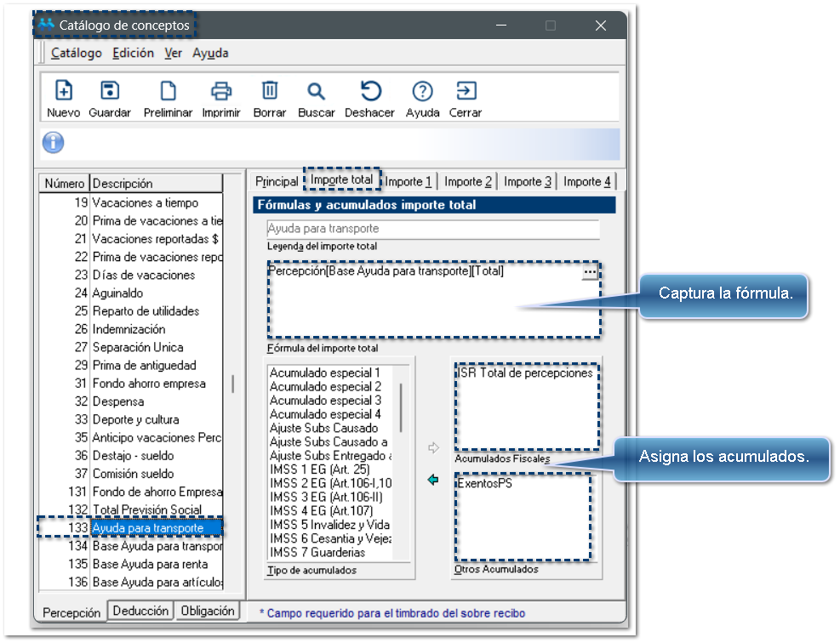The height and width of the screenshot is (643, 840).
Task: Open the Preliminar preview icon
Action: [x=169, y=91]
